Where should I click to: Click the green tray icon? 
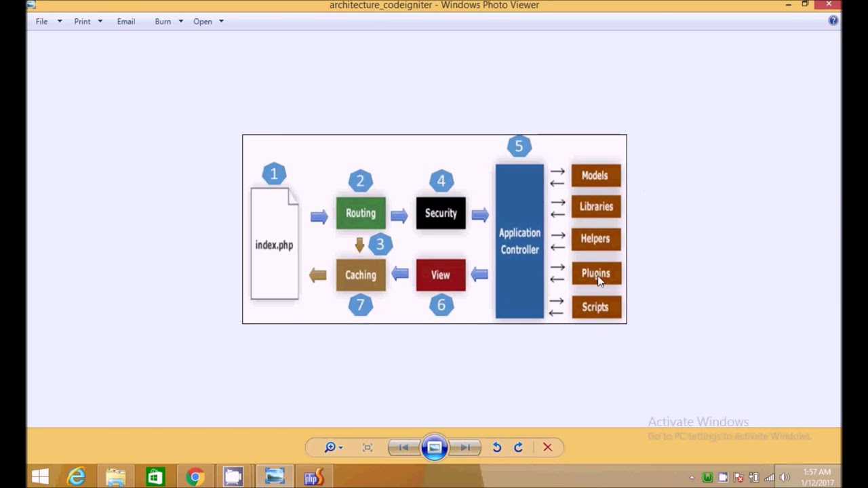coord(707,478)
